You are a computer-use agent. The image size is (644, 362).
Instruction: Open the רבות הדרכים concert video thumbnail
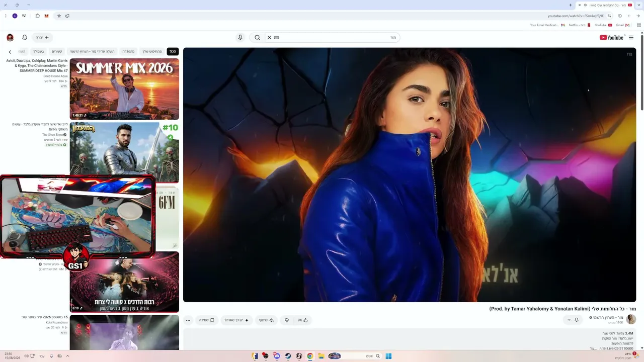tap(124, 282)
